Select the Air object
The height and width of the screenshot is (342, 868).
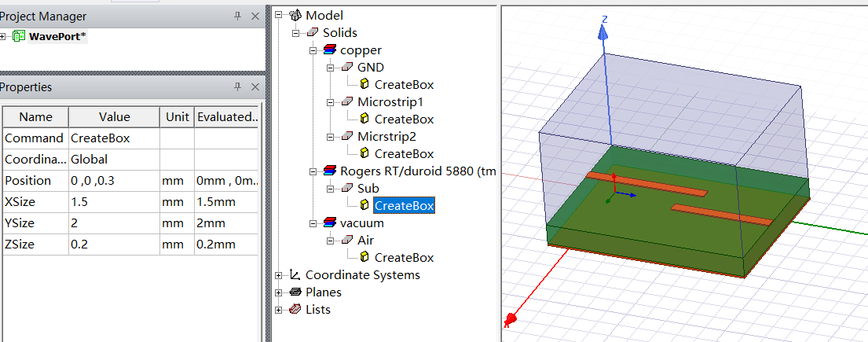(x=365, y=240)
